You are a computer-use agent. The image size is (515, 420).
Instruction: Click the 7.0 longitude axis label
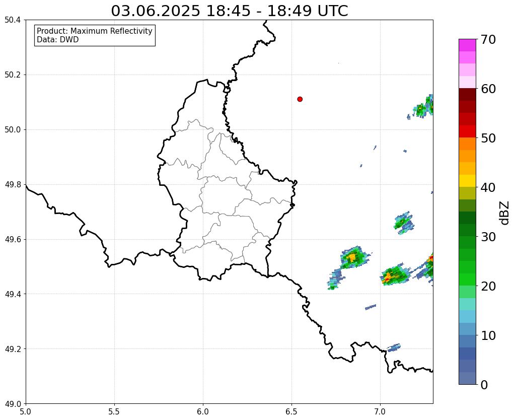[380, 411]
